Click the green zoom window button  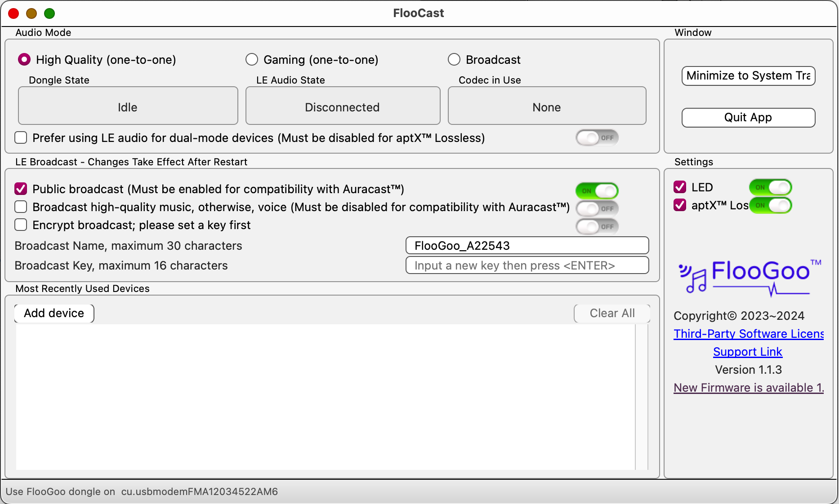[49, 13]
